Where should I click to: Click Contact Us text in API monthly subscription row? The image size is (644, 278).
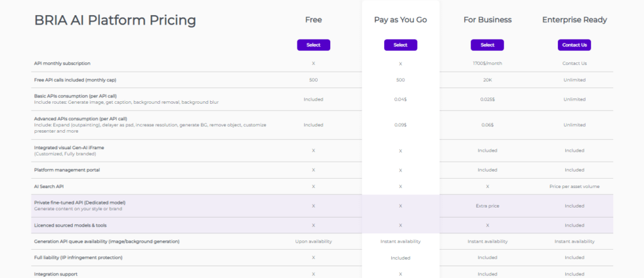[575, 64]
